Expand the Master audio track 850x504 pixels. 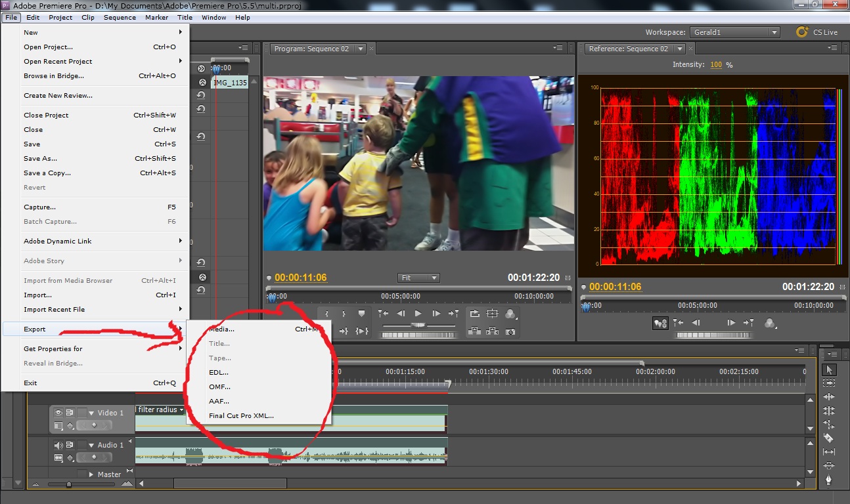(x=91, y=474)
